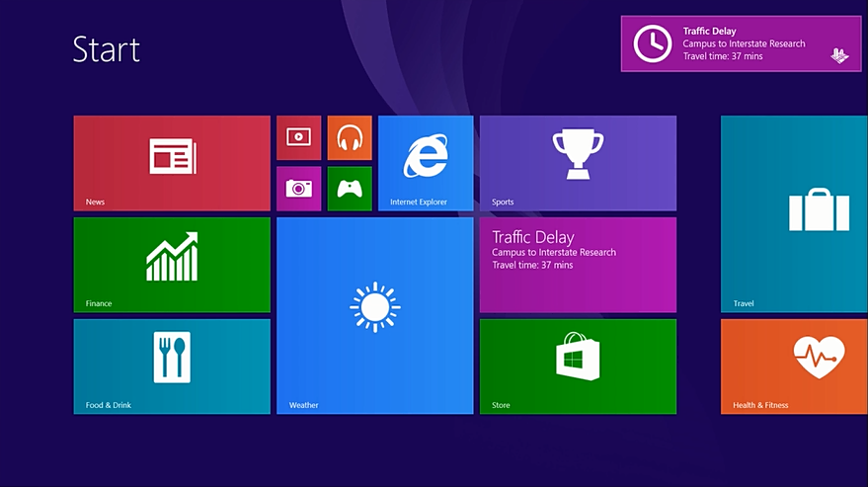Open the Music tile with headphones
Image resolution: width=868 pixels, height=487 pixels.
tap(350, 137)
